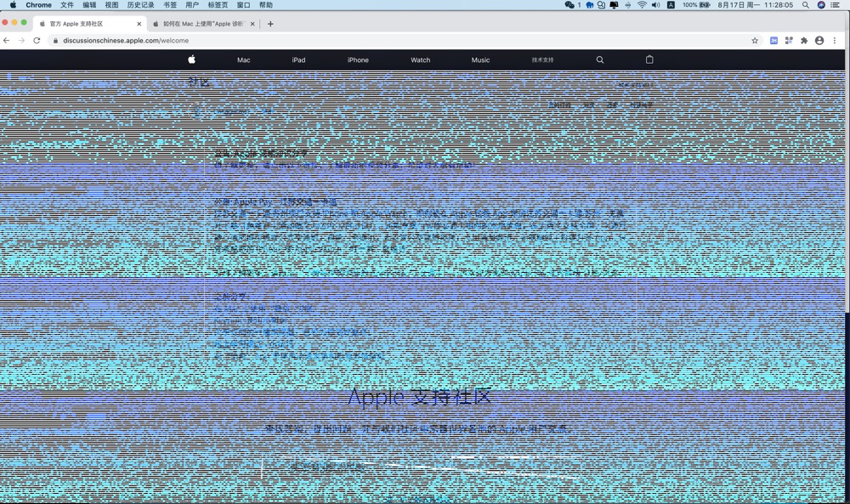Image resolution: width=850 pixels, height=504 pixels.
Task: Open Chrome's three-dot menu
Action: coord(836,40)
